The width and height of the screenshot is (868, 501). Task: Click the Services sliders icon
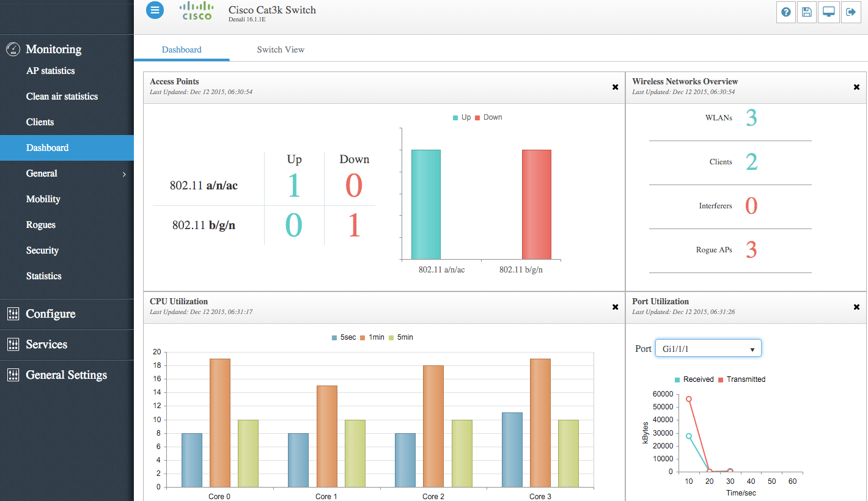(x=13, y=345)
